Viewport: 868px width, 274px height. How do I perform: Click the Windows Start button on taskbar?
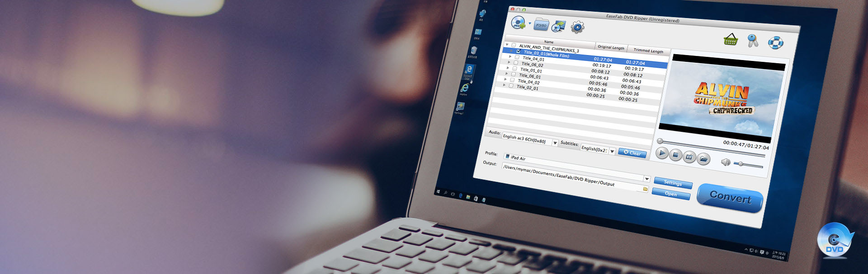pyautogui.click(x=438, y=192)
